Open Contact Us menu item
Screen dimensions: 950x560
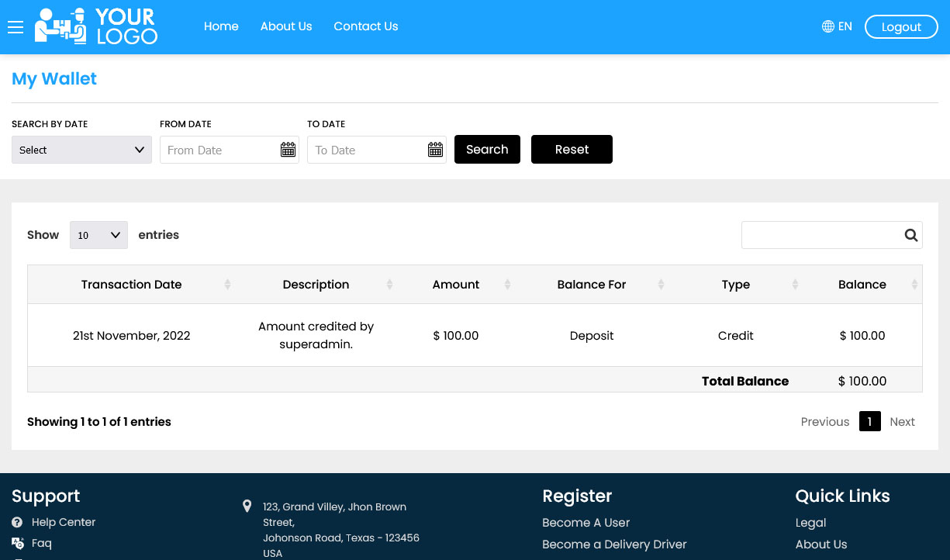coord(366,26)
